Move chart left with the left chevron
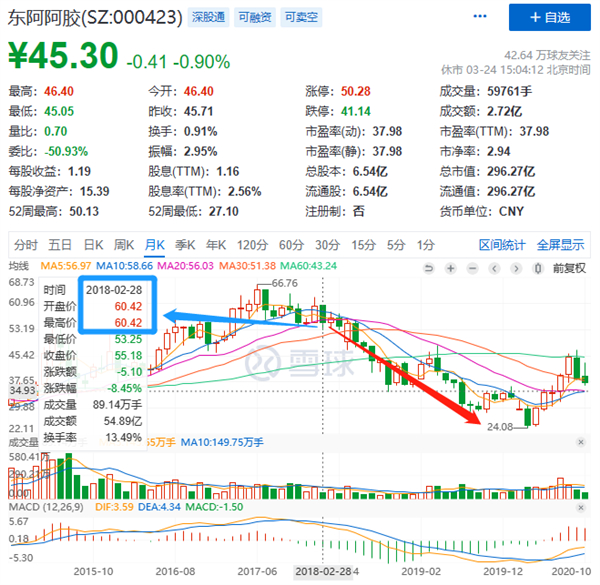 494,269
